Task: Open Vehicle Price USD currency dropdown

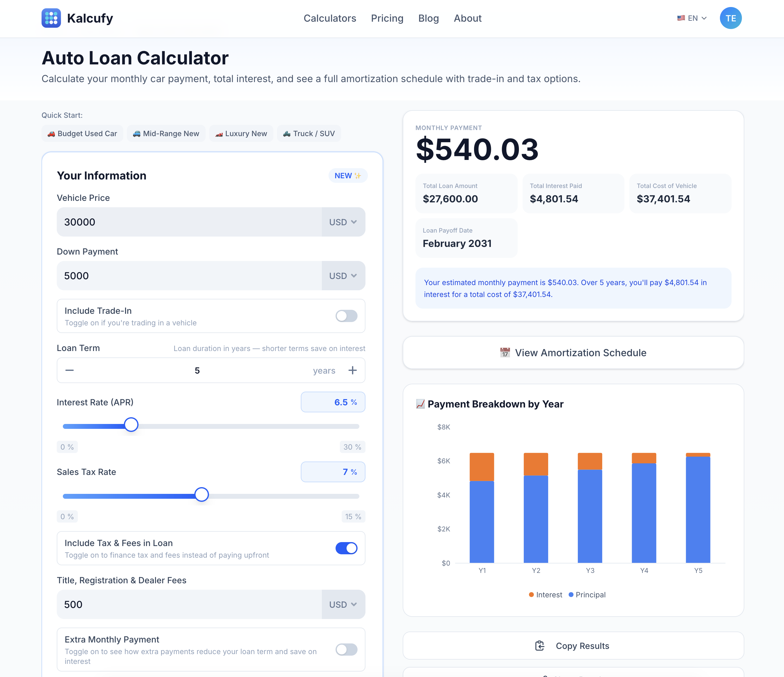Action: click(343, 222)
